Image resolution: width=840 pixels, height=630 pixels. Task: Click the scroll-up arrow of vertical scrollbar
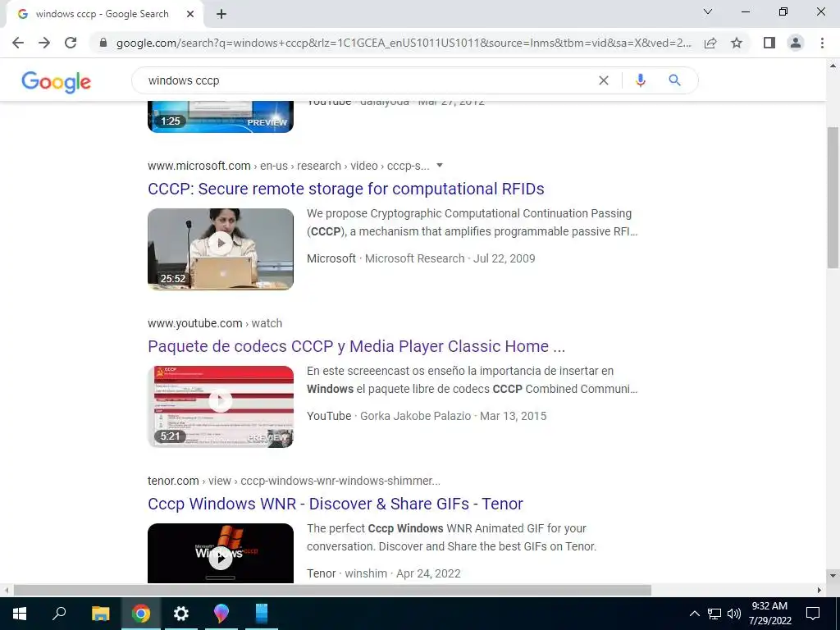833,66
